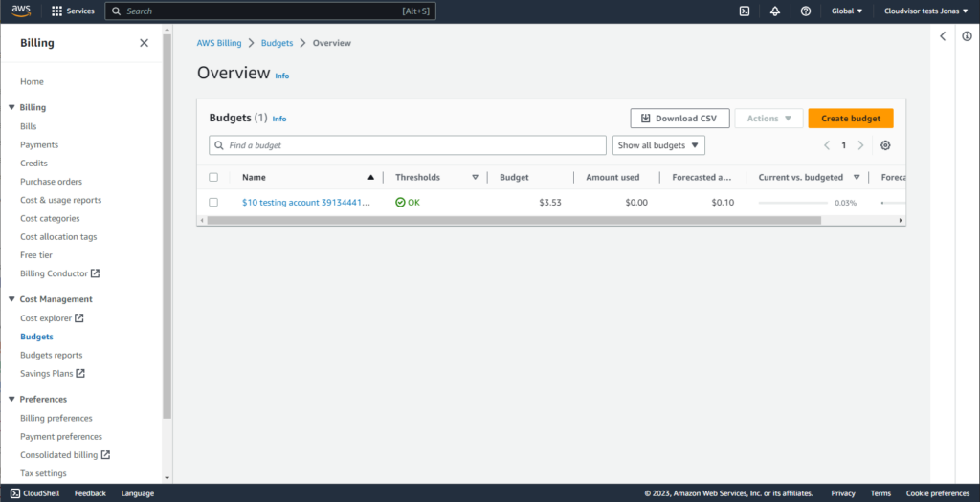980x502 pixels.
Task: Launch CloudShell from the top bar icon
Action: 745,11
